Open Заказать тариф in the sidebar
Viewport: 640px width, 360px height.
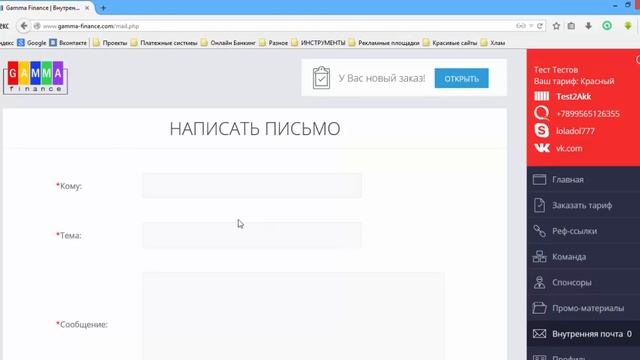coord(583,205)
